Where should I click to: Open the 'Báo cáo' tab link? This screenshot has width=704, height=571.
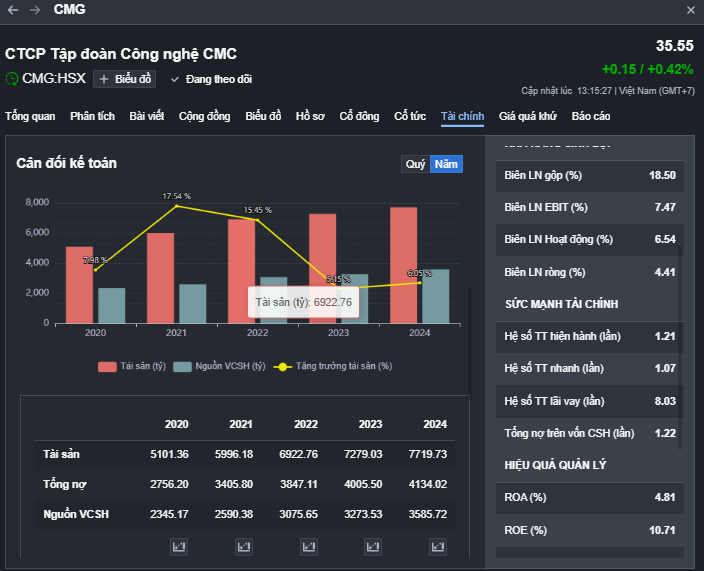tap(591, 116)
